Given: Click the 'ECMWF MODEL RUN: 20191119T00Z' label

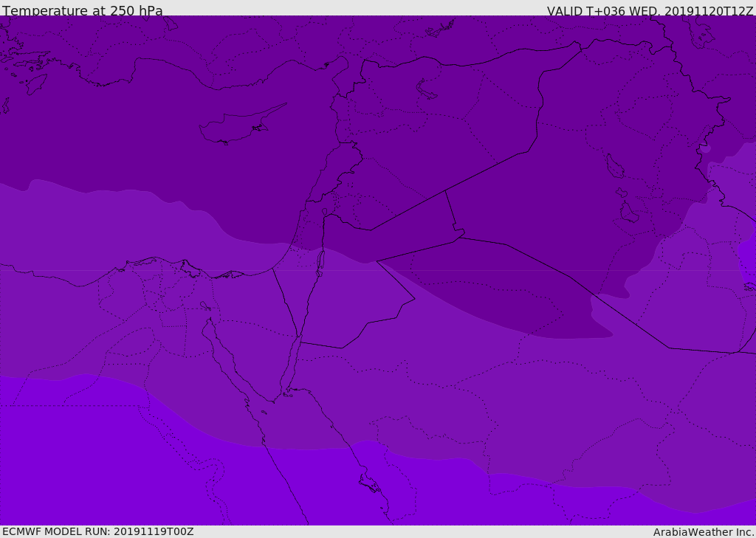Looking at the screenshot, I should 98,531.
